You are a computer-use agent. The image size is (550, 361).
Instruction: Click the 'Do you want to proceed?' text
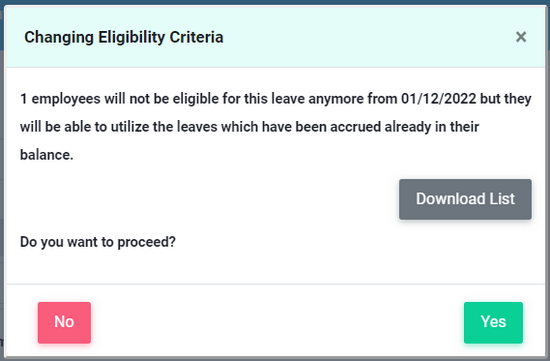tap(98, 242)
